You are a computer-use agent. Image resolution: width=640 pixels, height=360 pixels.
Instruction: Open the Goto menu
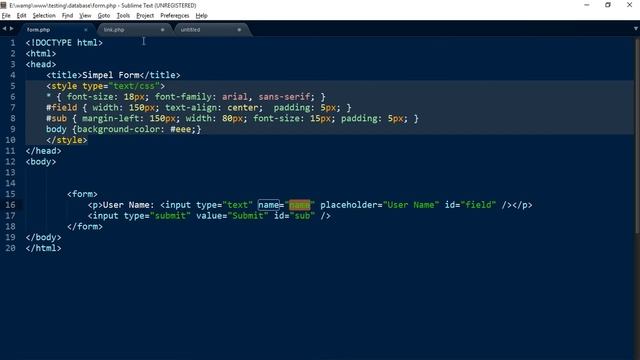(104, 16)
